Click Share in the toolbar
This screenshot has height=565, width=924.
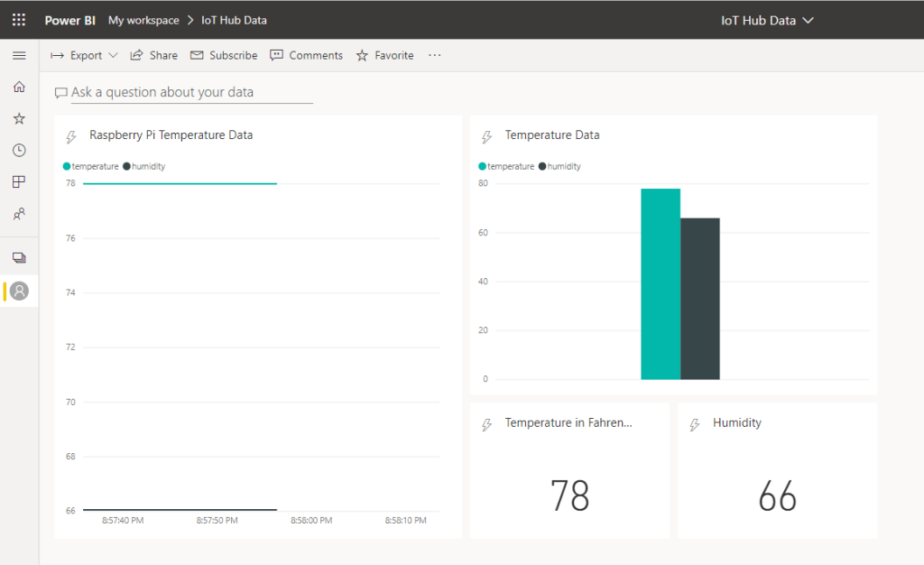point(154,56)
